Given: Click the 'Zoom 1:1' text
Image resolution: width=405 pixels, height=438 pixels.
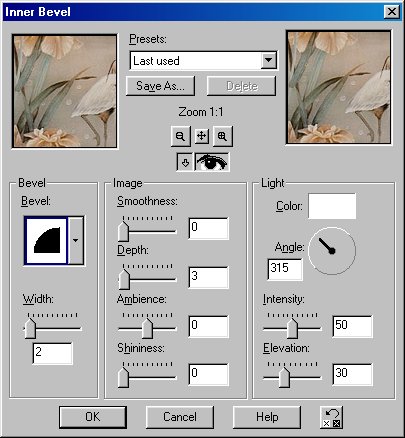Looking at the screenshot, I should [x=201, y=112].
